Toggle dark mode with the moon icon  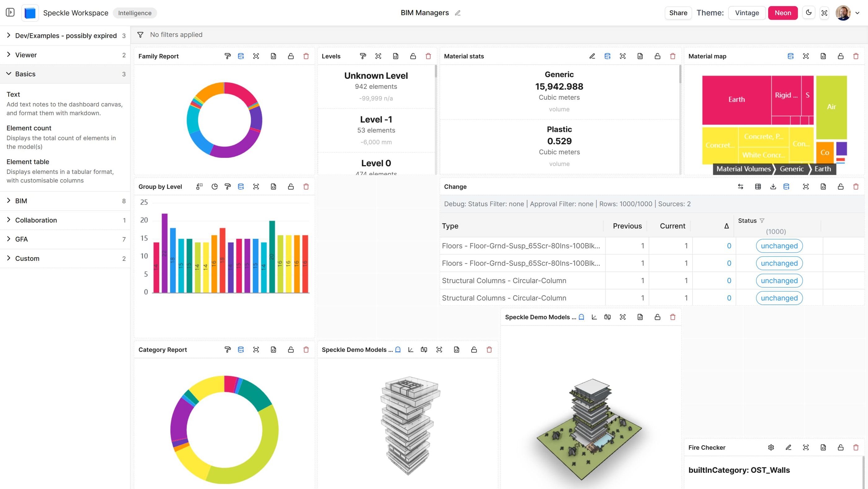pyautogui.click(x=809, y=13)
